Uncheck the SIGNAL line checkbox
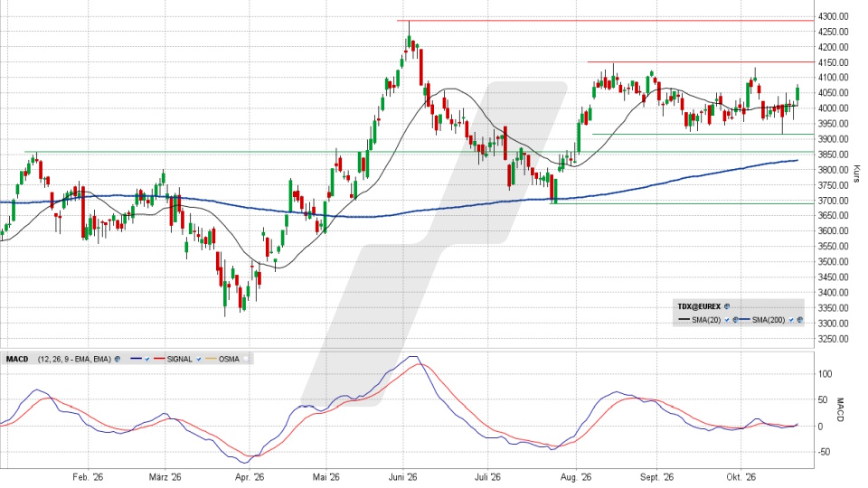The image size is (868, 488). (199, 359)
